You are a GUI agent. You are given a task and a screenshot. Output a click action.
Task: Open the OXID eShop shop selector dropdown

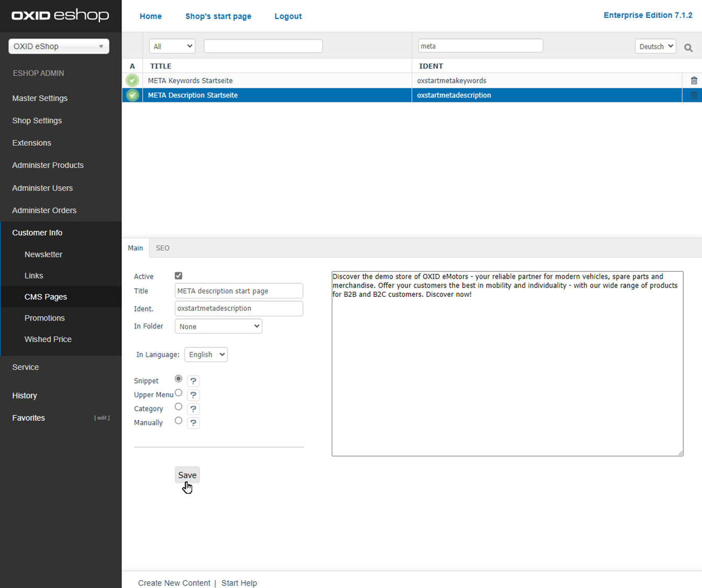pos(59,47)
